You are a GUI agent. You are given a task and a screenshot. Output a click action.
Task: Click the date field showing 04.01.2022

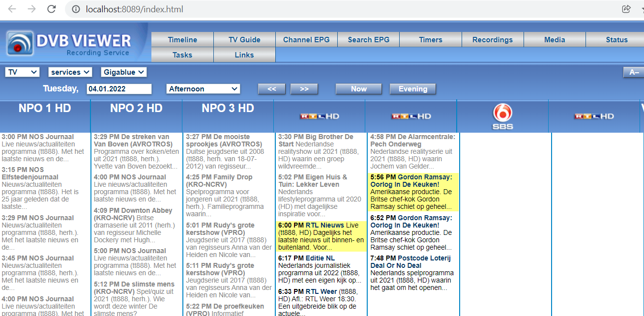[119, 89]
